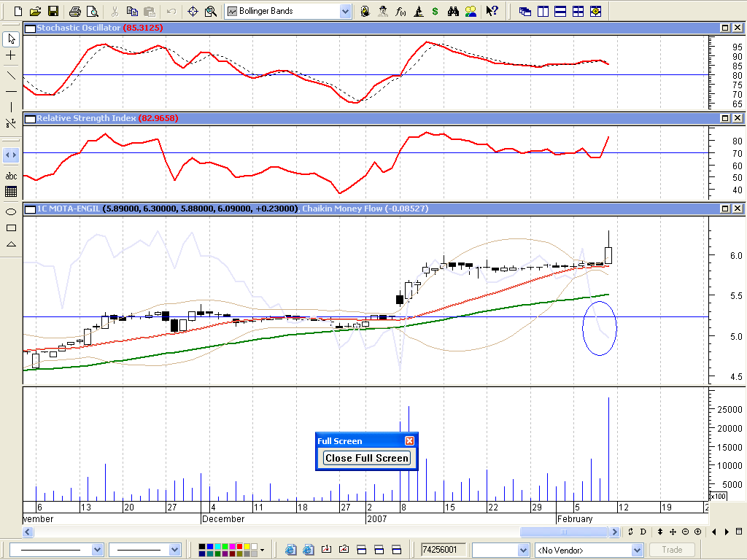This screenshot has height=560, width=747.
Task: Open the Stochastic Oscillator pane menu icon
Action: point(29,28)
